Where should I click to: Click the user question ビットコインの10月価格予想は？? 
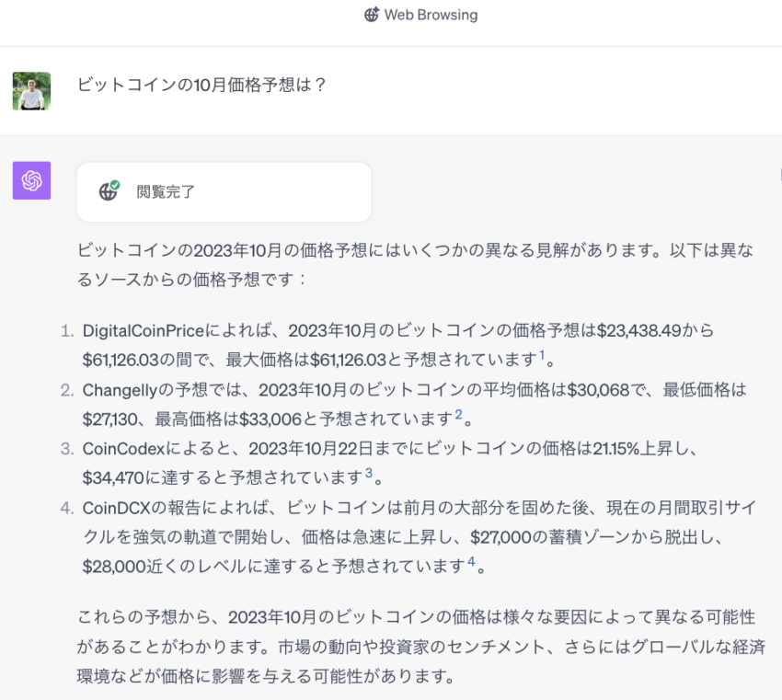pyautogui.click(x=201, y=85)
